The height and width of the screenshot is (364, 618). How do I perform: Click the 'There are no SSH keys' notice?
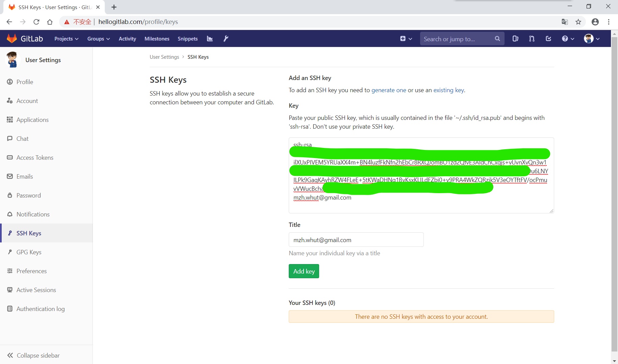pyautogui.click(x=421, y=316)
